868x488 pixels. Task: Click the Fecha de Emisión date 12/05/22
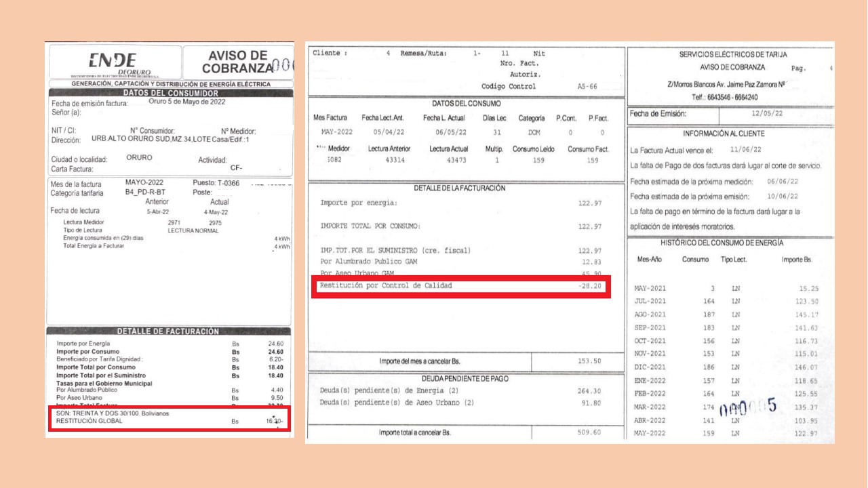pos(767,114)
